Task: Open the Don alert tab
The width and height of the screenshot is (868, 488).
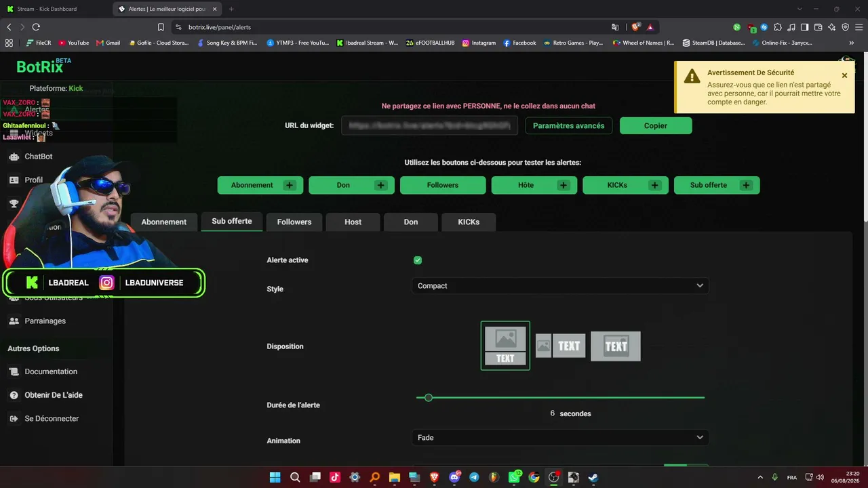Action: pyautogui.click(x=411, y=222)
